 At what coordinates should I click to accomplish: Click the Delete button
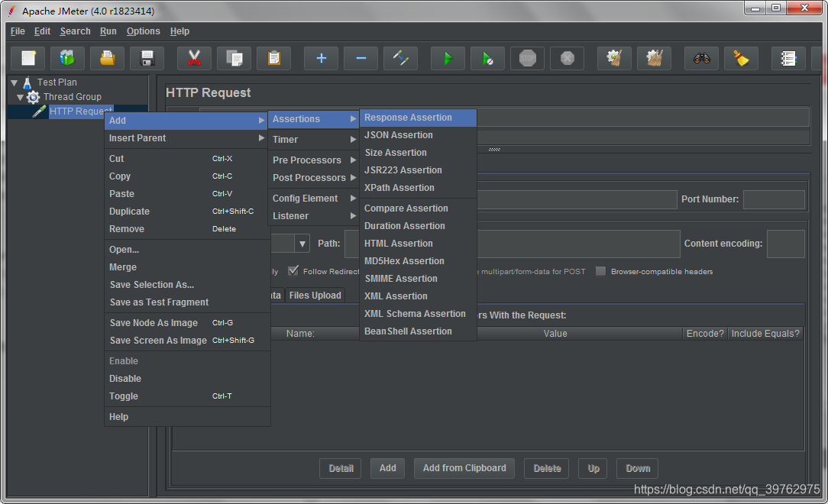click(x=547, y=468)
